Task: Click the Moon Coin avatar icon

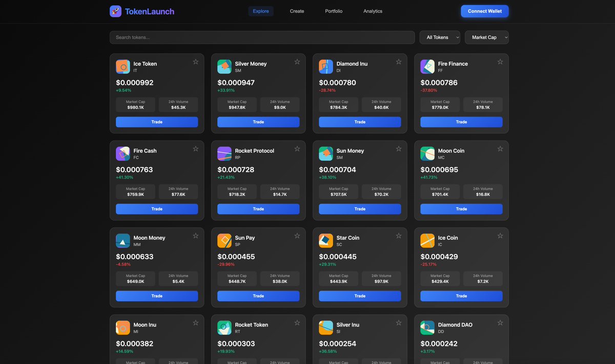Action: 427,154
